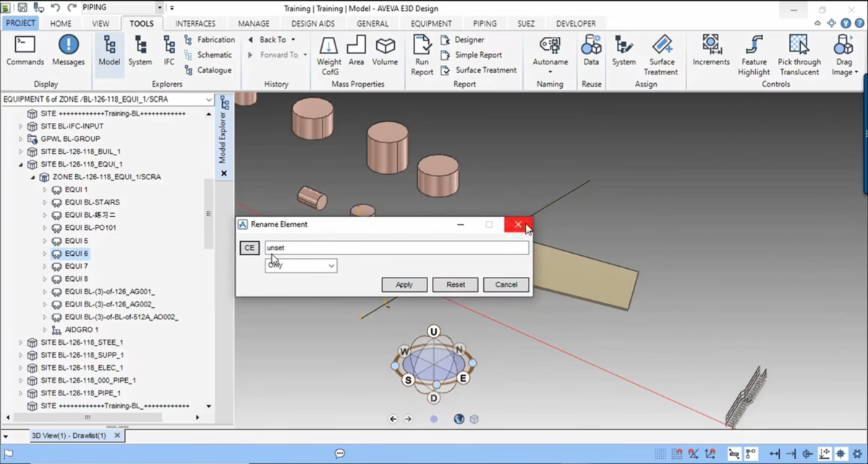Toggle Pick through Translucent

[799, 55]
